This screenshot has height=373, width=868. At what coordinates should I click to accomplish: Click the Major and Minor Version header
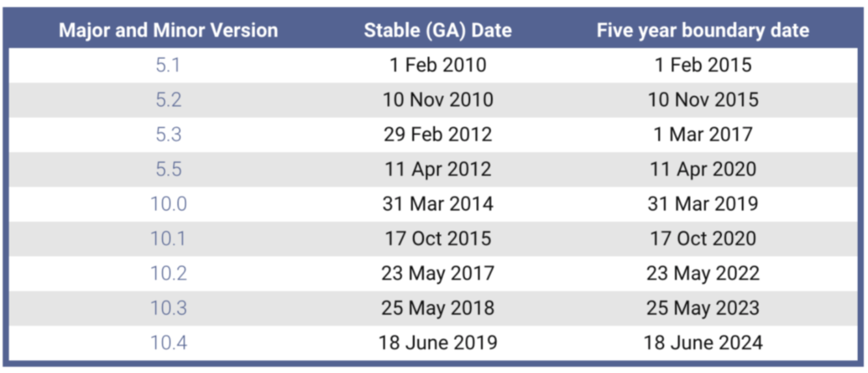coord(168,30)
